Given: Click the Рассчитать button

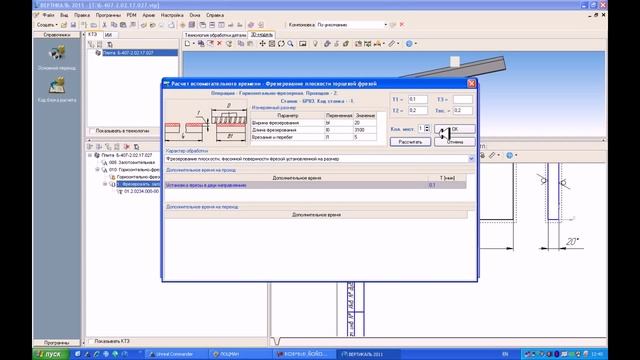Looking at the screenshot, I should pyautogui.click(x=410, y=142).
